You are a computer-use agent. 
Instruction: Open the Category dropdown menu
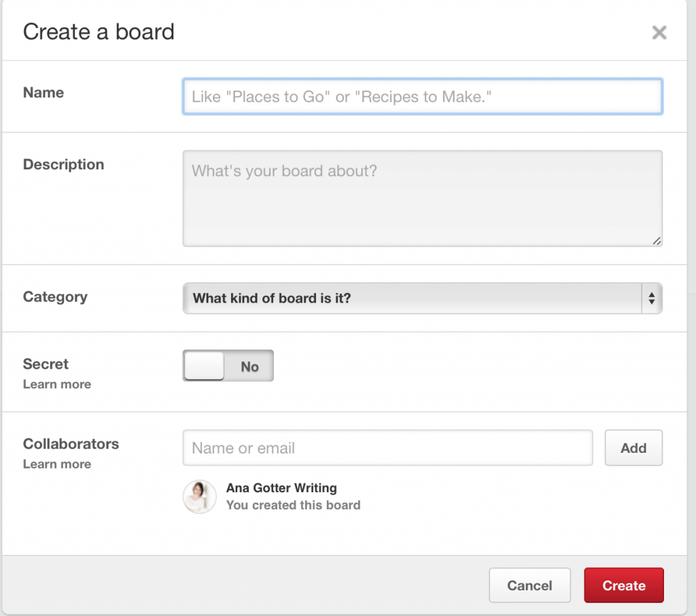(x=423, y=298)
